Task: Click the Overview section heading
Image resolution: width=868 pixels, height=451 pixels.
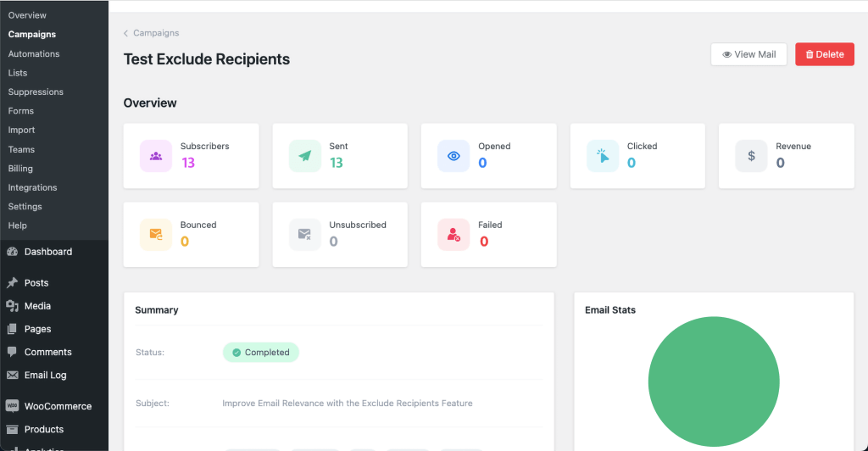Action: pos(150,103)
